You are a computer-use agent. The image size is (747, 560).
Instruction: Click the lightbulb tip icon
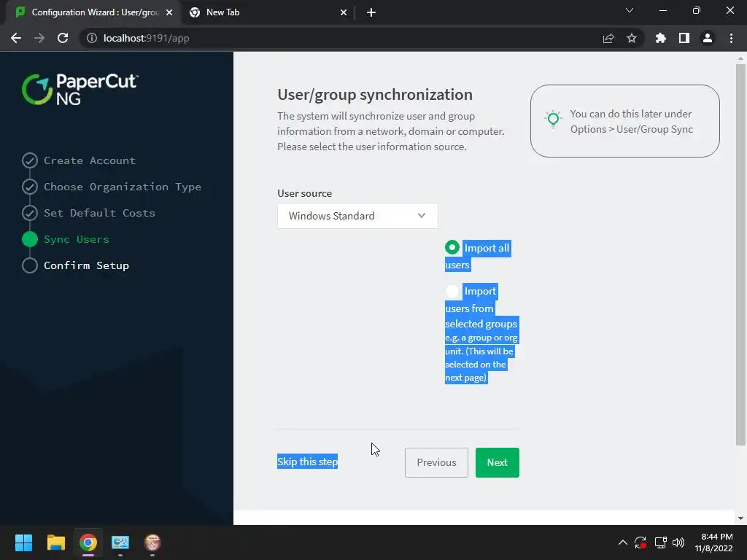pyautogui.click(x=553, y=119)
